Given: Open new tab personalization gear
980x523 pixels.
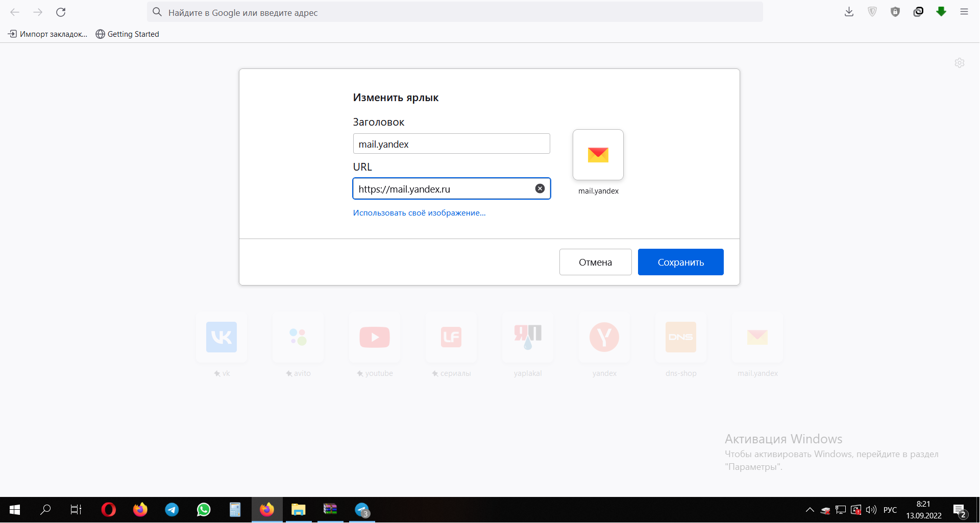Looking at the screenshot, I should pyautogui.click(x=960, y=63).
